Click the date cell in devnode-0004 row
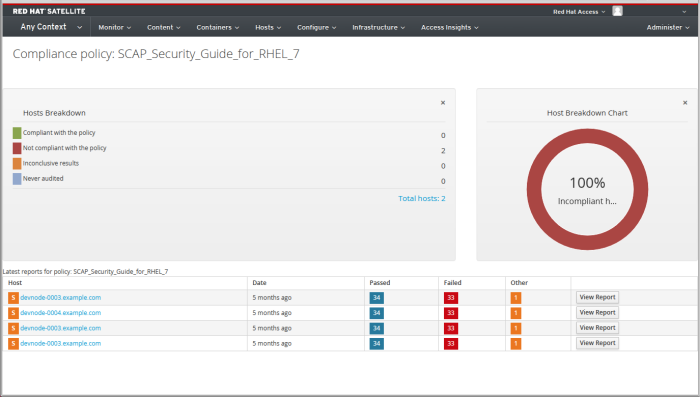This screenshot has width=700, height=397. (x=306, y=313)
